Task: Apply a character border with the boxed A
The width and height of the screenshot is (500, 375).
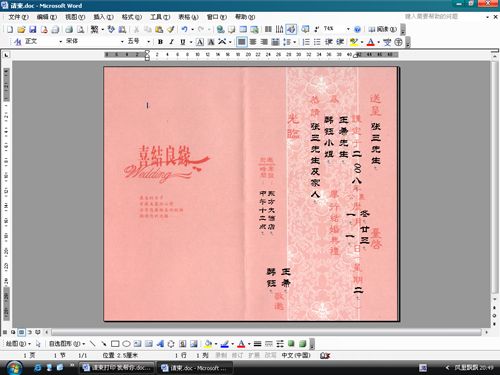Action: point(200,42)
